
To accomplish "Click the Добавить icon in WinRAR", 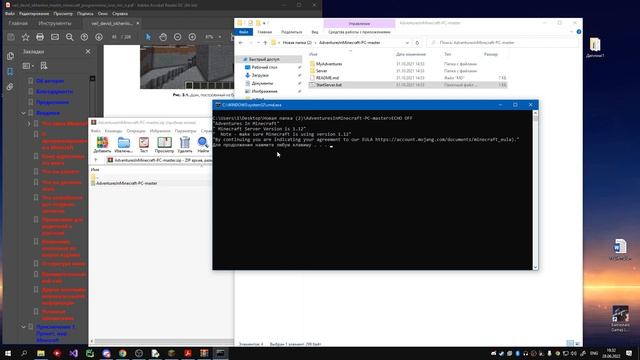I will point(102,145).
